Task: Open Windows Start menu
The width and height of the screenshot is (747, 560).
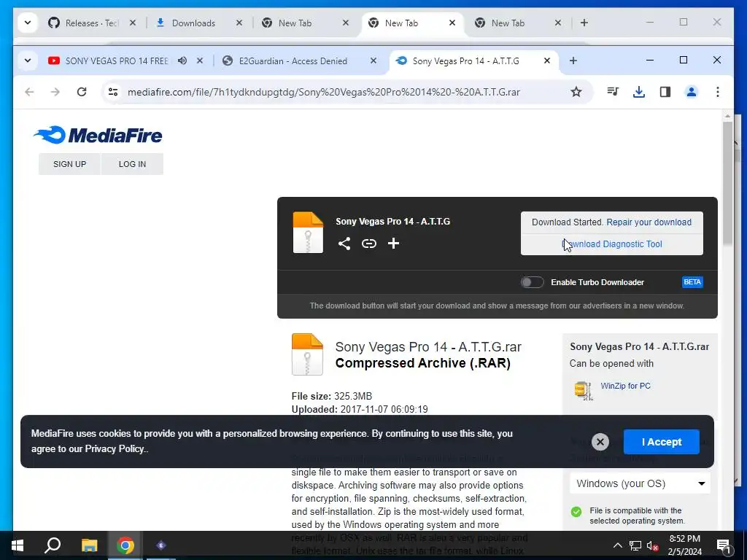Action: click(18, 545)
